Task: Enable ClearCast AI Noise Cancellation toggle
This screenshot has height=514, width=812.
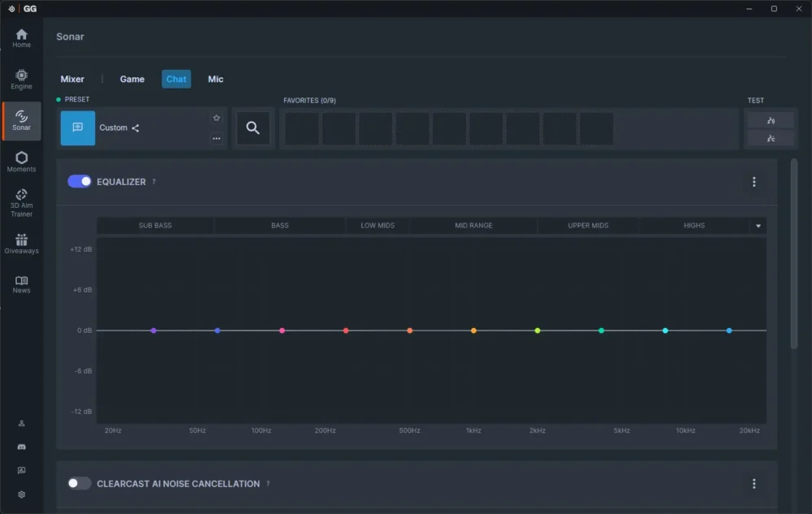Action: pyautogui.click(x=80, y=483)
